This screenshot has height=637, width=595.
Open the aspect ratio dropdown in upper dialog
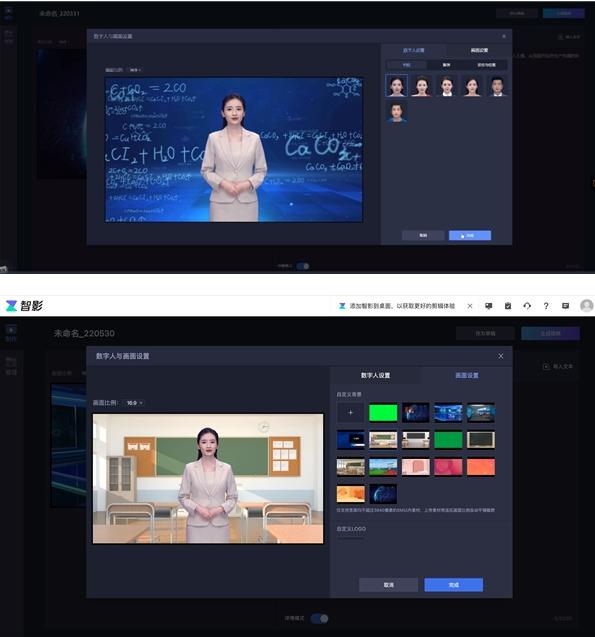pyautogui.click(x=134, y=70)
